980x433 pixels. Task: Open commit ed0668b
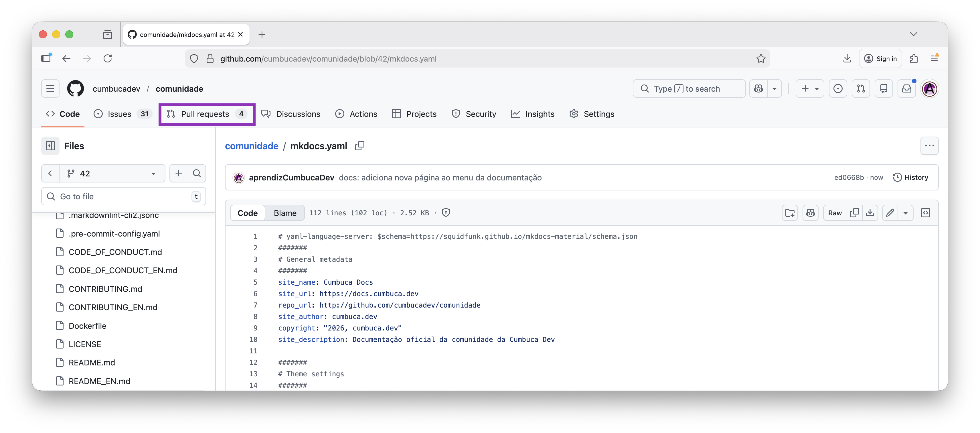pyautogui.click(x=849, y=177)
